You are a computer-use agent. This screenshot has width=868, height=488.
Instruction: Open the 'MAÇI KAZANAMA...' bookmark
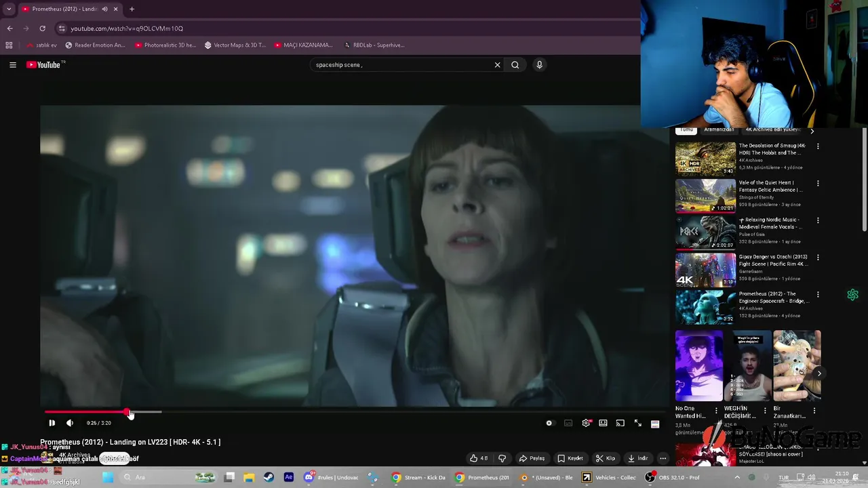click(304, 45)
